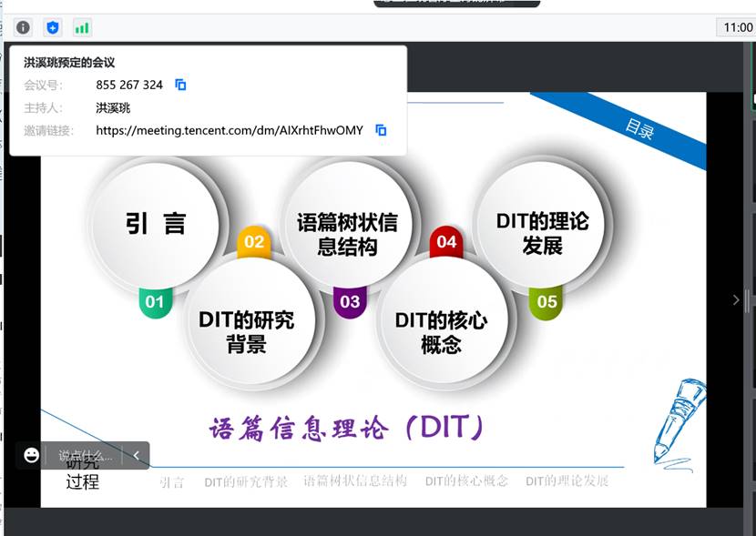Expand the right side panel arrow

coord(736,298)
